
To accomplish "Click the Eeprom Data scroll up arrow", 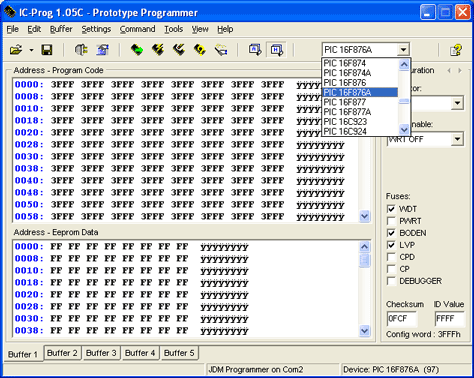I will tap(364, 247).
